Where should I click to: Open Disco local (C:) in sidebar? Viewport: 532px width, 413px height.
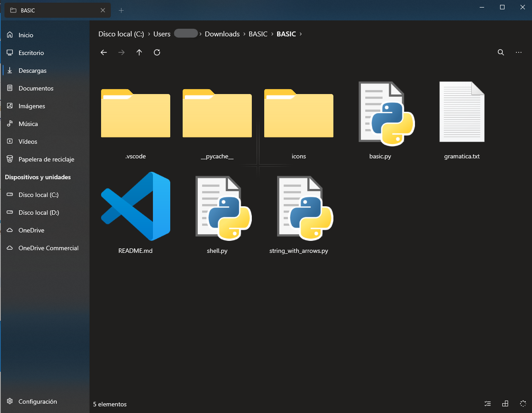(x=45, y=195)
